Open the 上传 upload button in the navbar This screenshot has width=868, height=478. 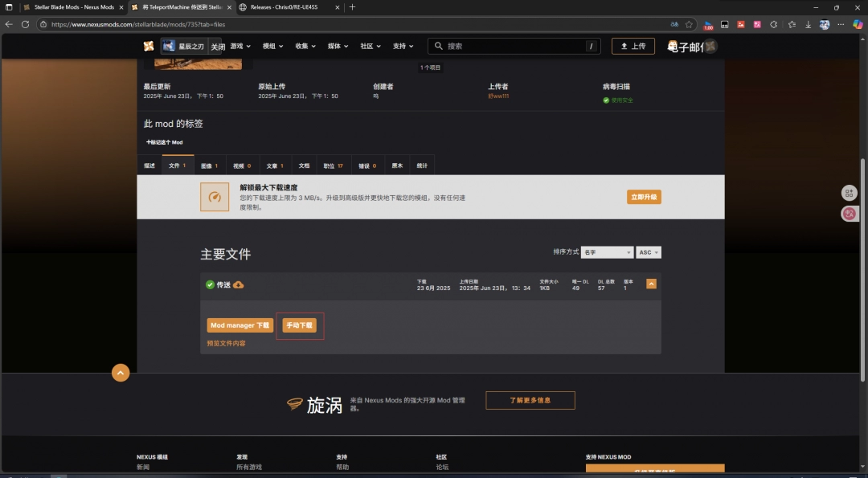click(x=633, y=46)
